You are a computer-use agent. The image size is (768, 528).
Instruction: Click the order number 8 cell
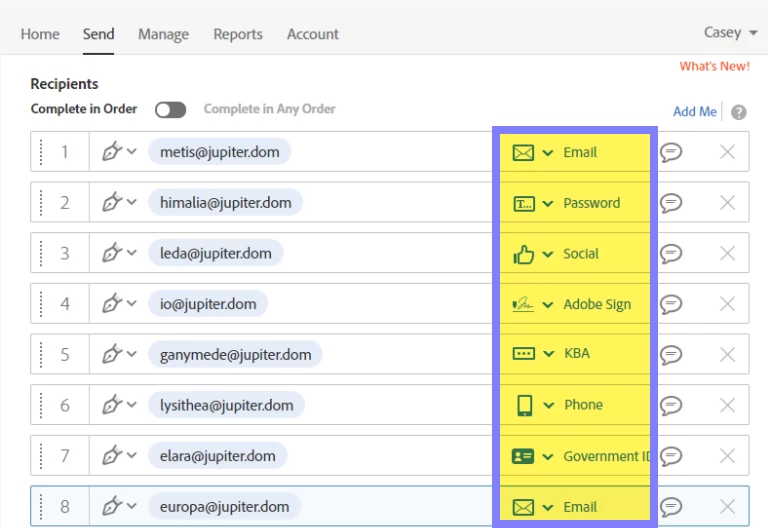(x=65, y=506)
